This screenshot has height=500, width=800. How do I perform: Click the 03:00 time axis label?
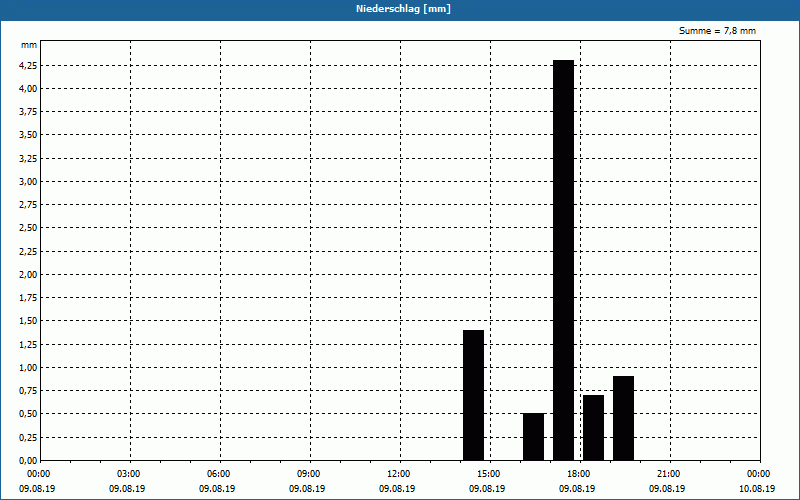coord(129,474)
